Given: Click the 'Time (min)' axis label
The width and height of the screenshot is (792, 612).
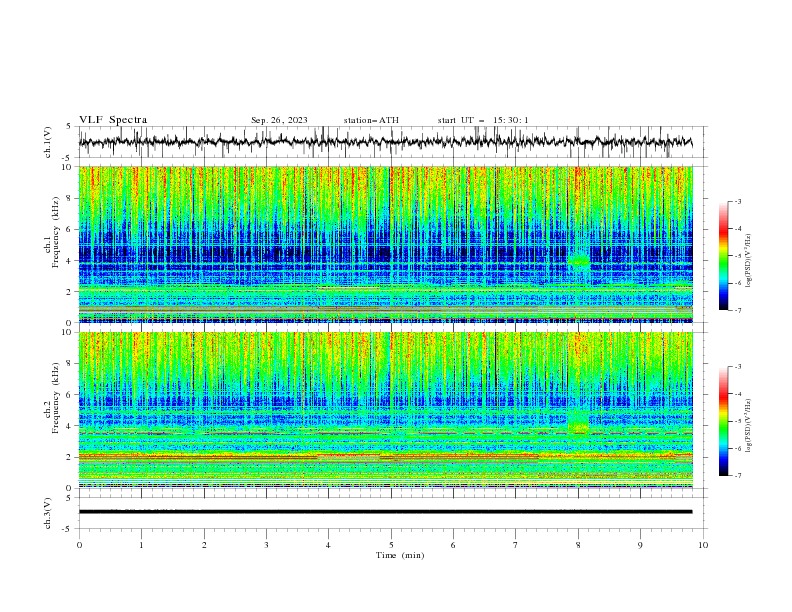Looking at the screenshot, I should 400,555.
